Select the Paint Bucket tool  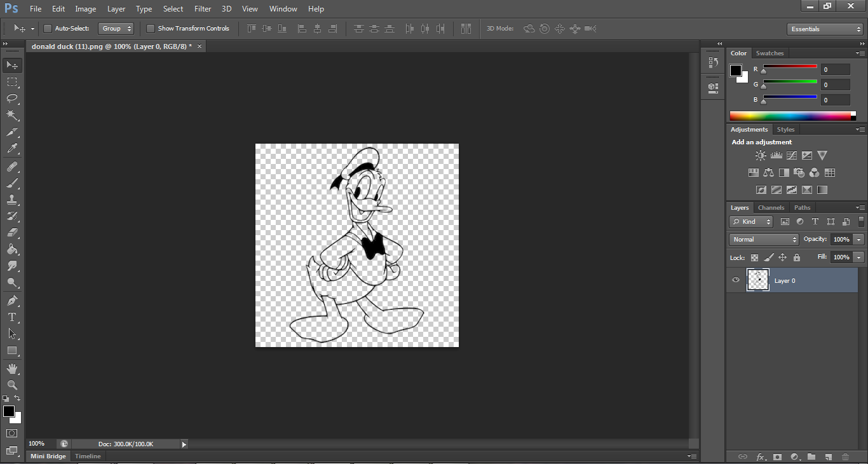(x=12, y=249)
